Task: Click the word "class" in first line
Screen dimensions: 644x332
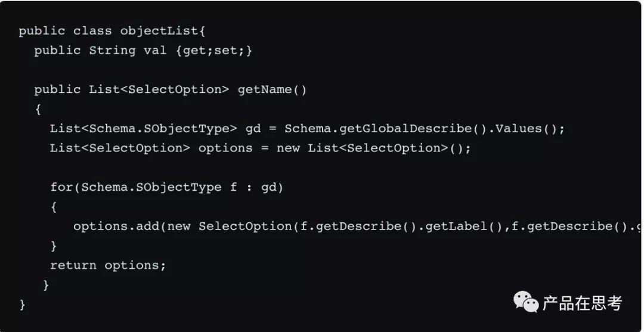Action: tap(93, 31)
